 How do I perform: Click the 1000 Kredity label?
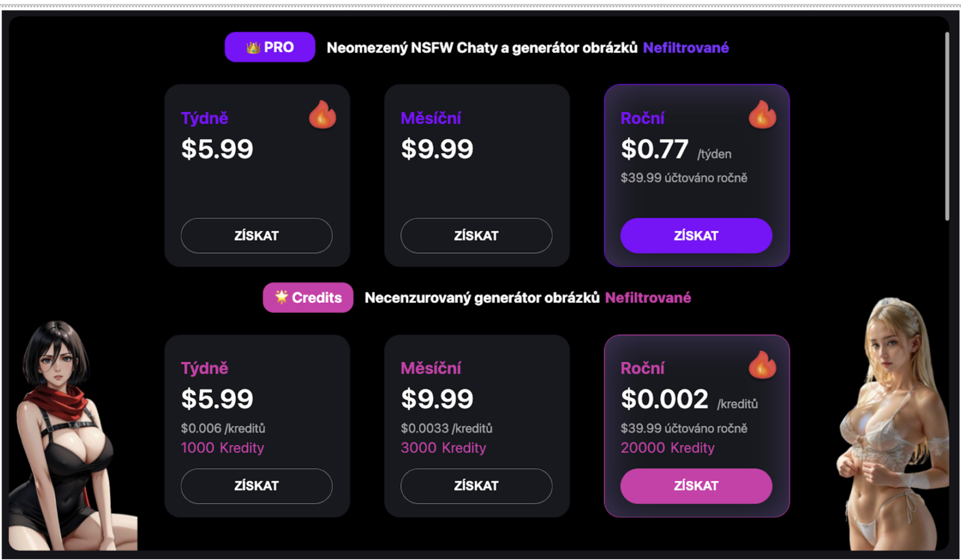(x=222, y=448)
